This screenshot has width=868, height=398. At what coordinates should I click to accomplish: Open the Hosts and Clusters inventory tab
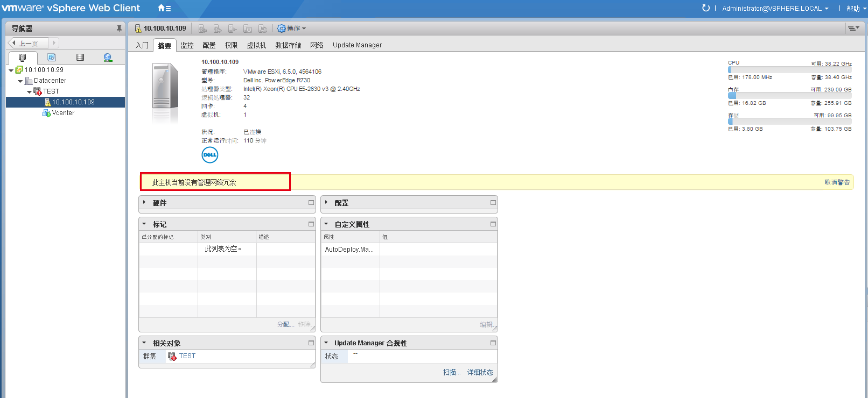pos(22,58)
